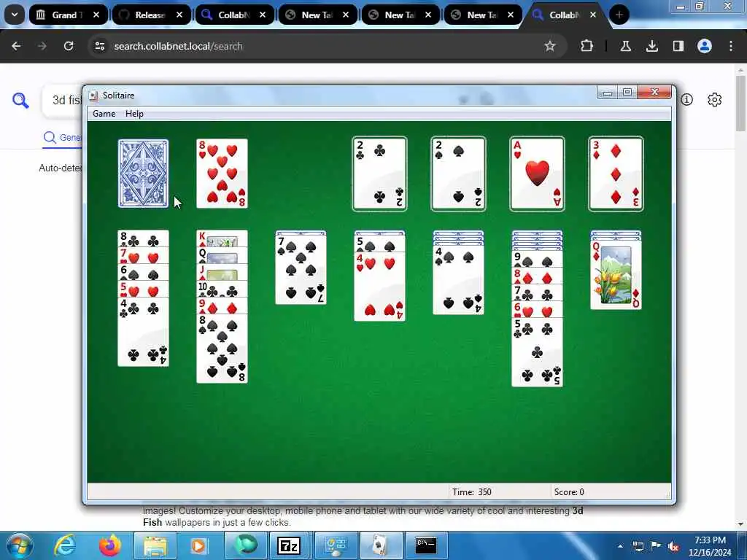Select the 8 of hearts waste card

(222, 174)
